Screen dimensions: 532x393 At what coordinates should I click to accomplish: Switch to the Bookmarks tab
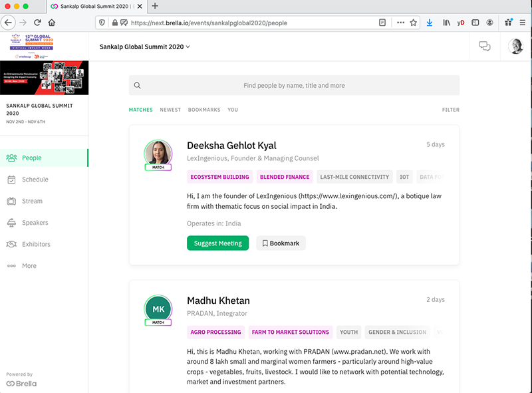204,110
